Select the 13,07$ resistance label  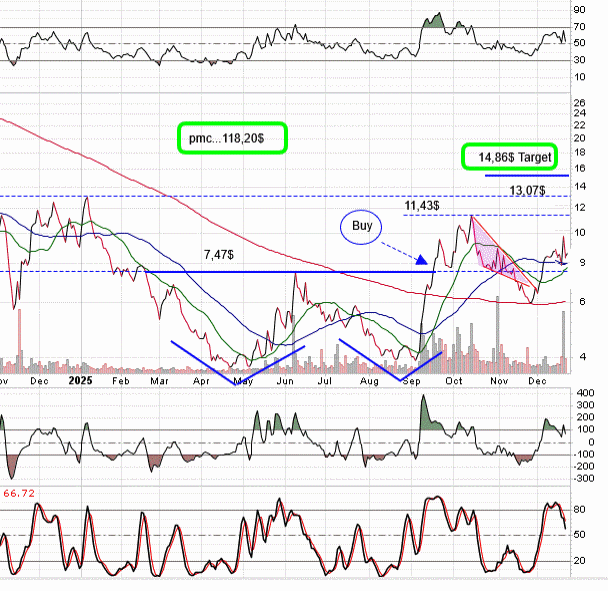coord(527,190)
